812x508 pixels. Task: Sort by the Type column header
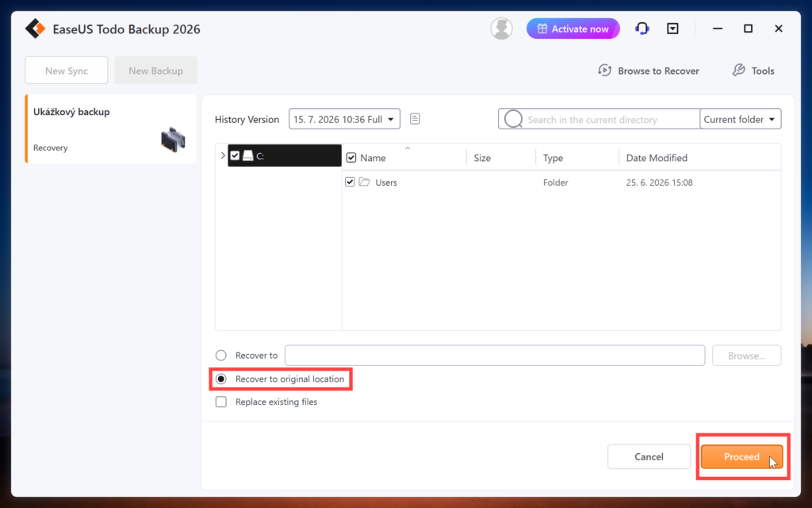click(x=553, y=158)
